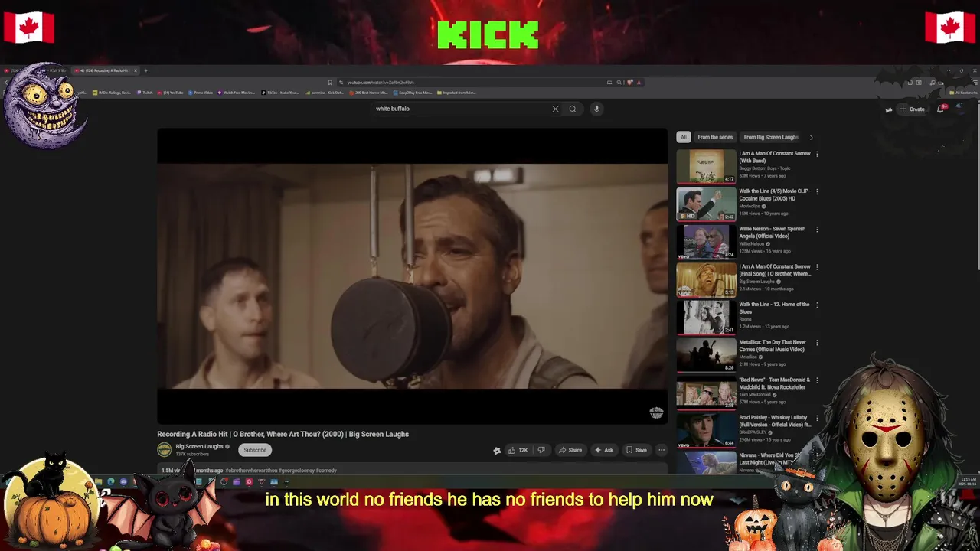Subscribe to Big Screen Laughs
The image size is (980, 551).
pyautogui.click(x=255, y=450)
